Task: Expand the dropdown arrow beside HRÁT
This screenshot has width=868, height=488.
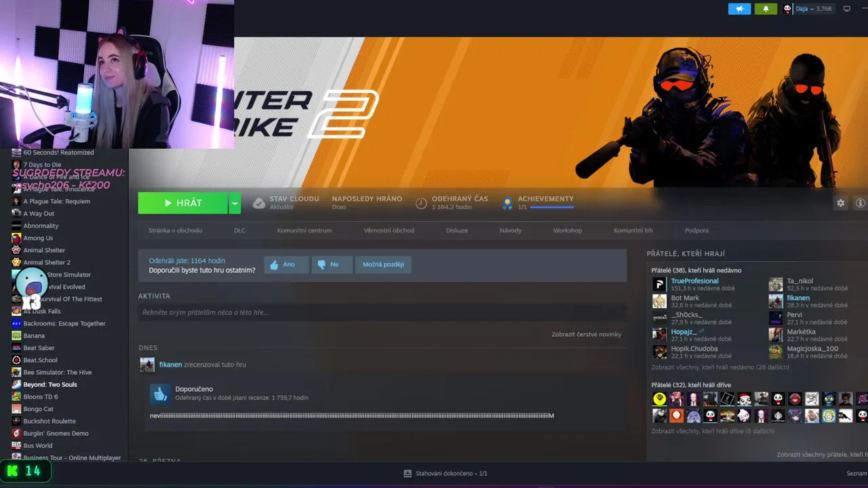Action: [235, 203]
